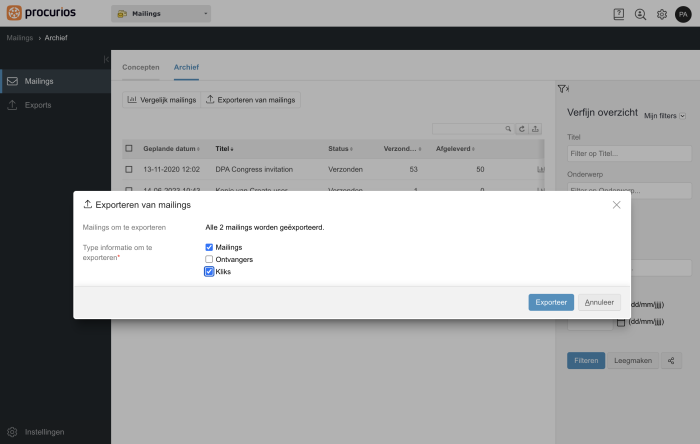Click the Verzonden count 53
The image size is (700, 444).
coord(413,170)
